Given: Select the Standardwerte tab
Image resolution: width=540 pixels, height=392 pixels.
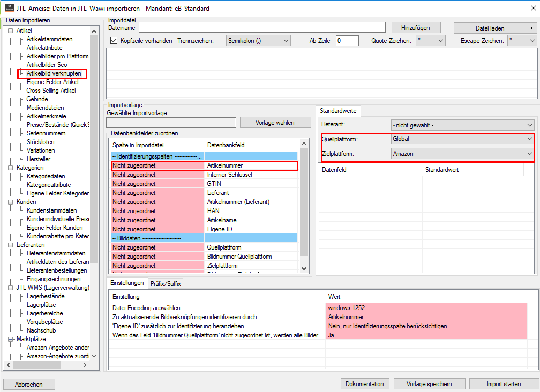Looking at the screenshot, I should coord(338,111).
